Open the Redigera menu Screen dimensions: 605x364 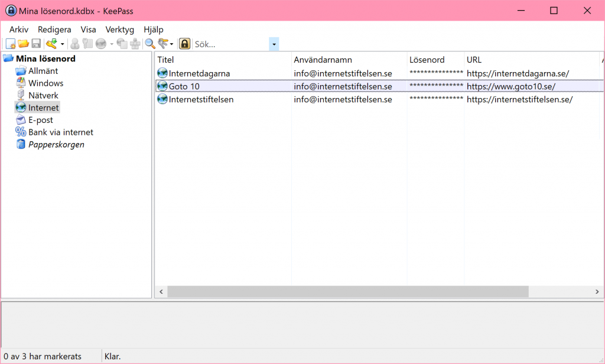click(x=54, y=30)
